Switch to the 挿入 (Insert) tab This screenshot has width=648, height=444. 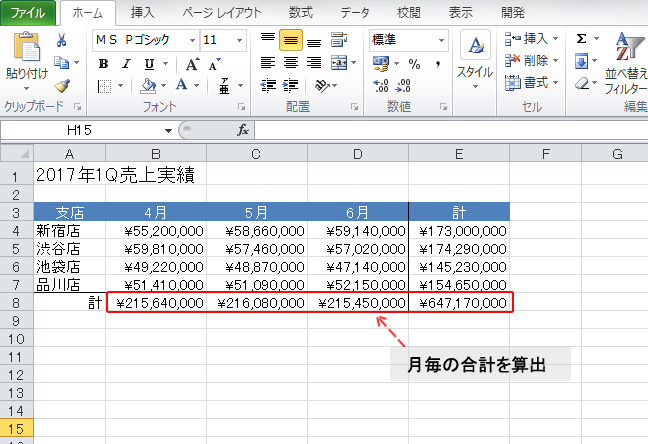click(x=142, y=13)
